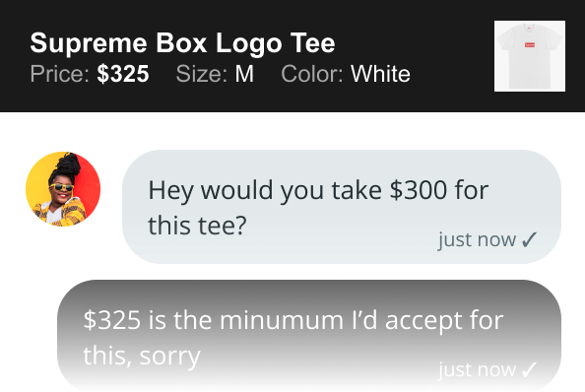The width and height of the screenshot is (585, 392).
Task: Select the word 'White' in the header
Action: [380, 74]
